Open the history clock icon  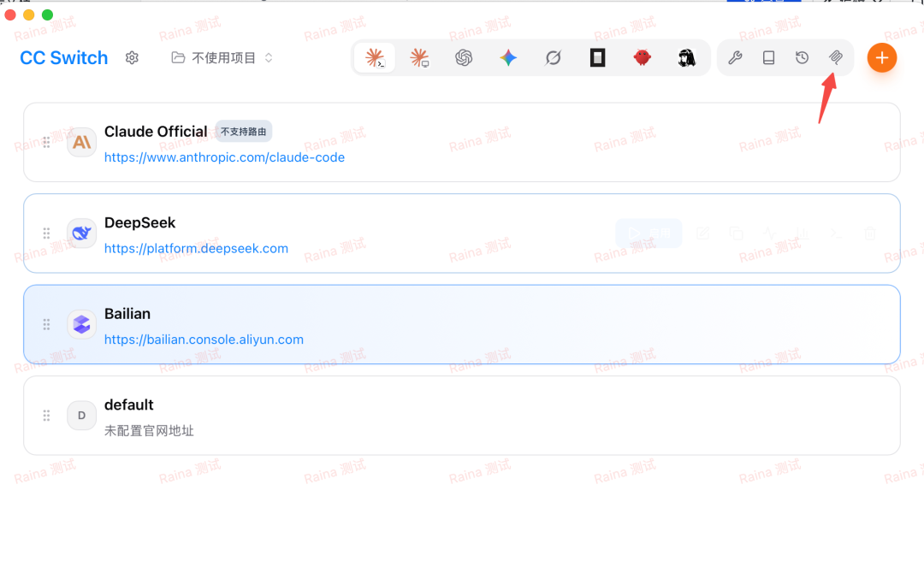pos(802,57)
